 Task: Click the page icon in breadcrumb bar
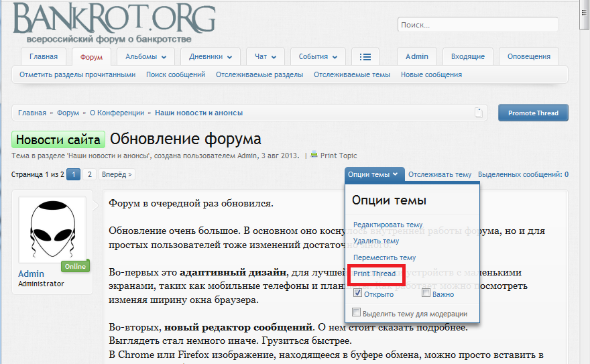[478, 113]
